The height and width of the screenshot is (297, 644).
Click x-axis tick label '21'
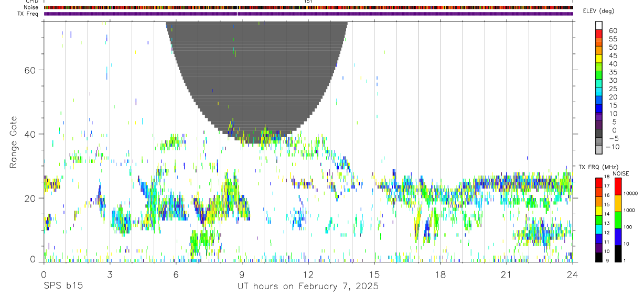pyautogui.click(x=506, y=275)
